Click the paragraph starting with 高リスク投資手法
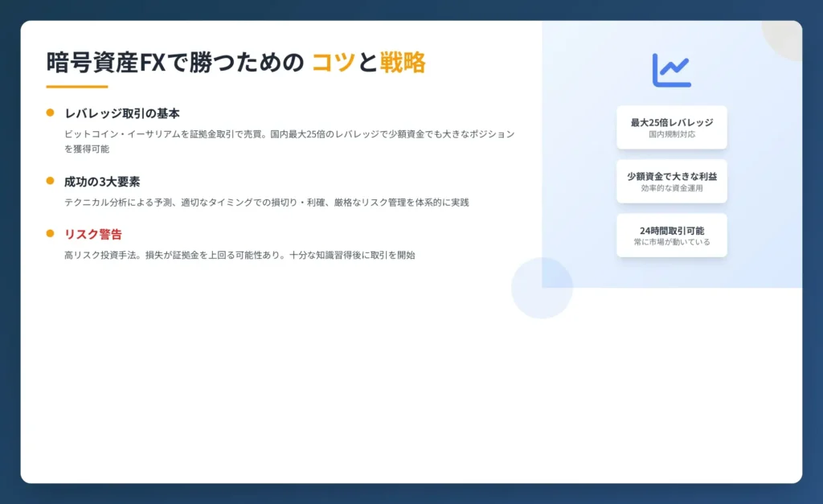This screenshot has height=504, width=823. (240, 255)
